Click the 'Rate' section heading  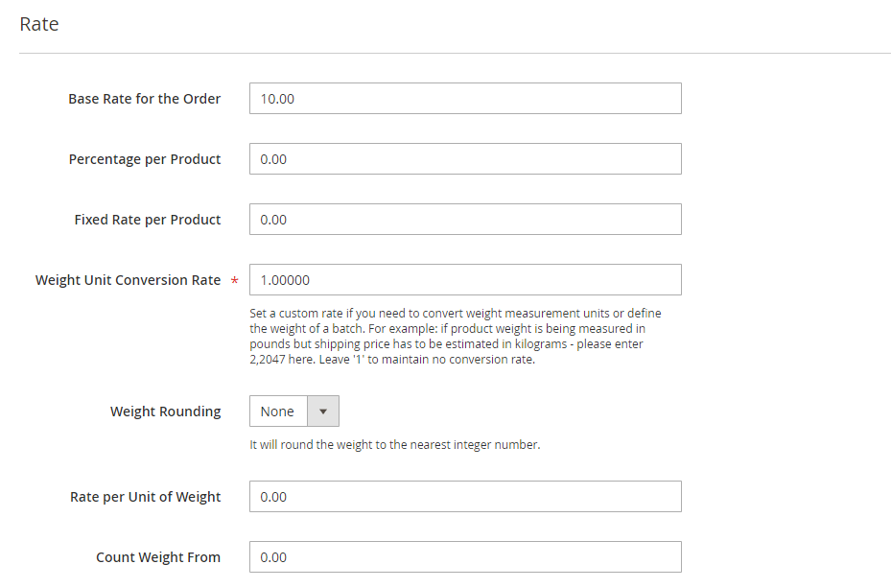[39, 24]
